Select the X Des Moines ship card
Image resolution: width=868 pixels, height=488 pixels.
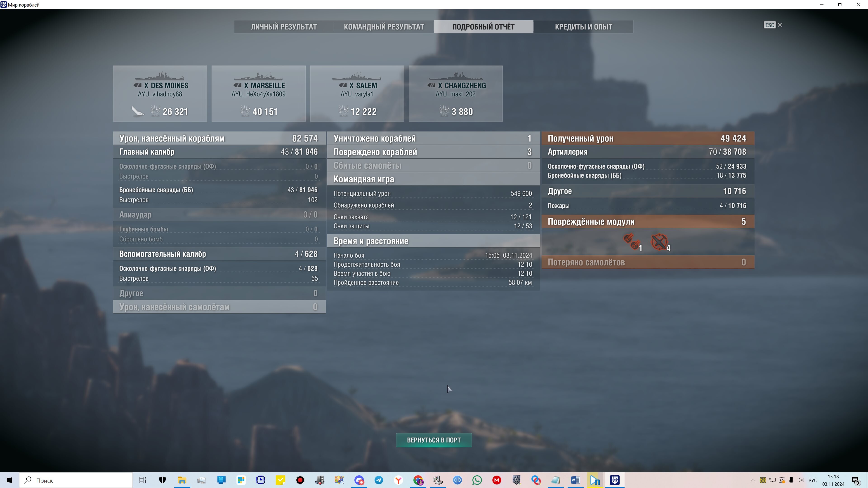160,93
